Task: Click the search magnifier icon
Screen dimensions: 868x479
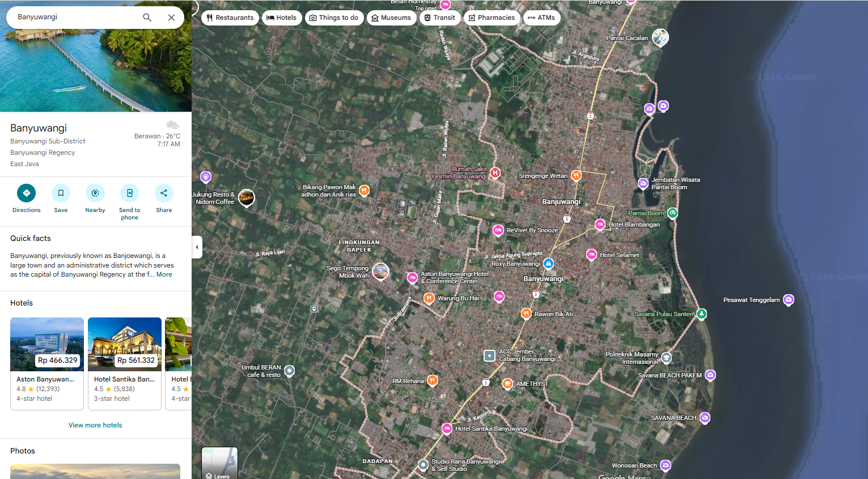Action: click(x=147, y=18)
